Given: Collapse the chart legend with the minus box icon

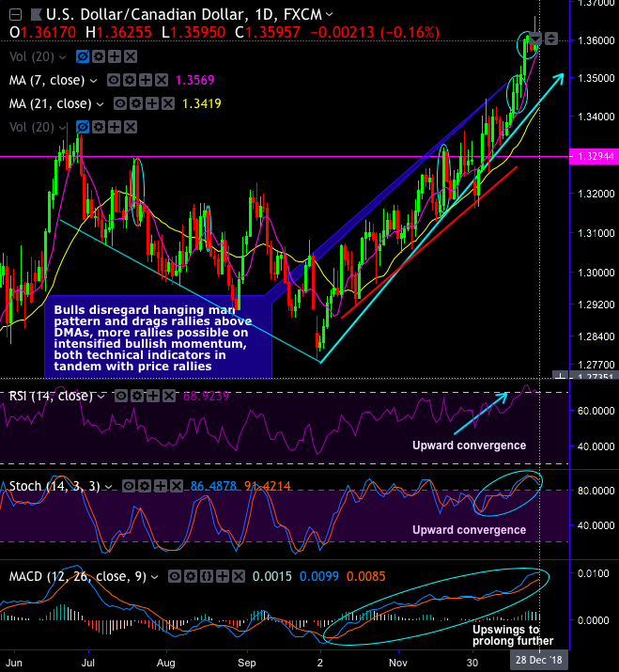Looking at the screenshot, I should coord(15,15).
